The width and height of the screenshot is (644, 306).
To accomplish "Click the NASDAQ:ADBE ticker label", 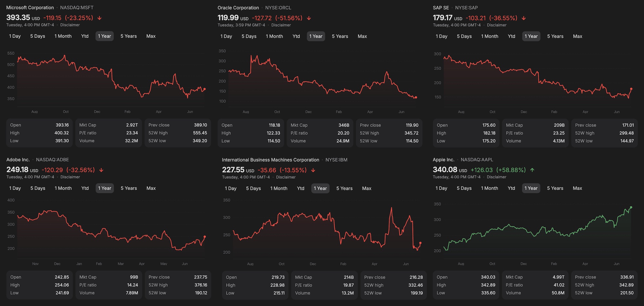I will coord(53,160).
